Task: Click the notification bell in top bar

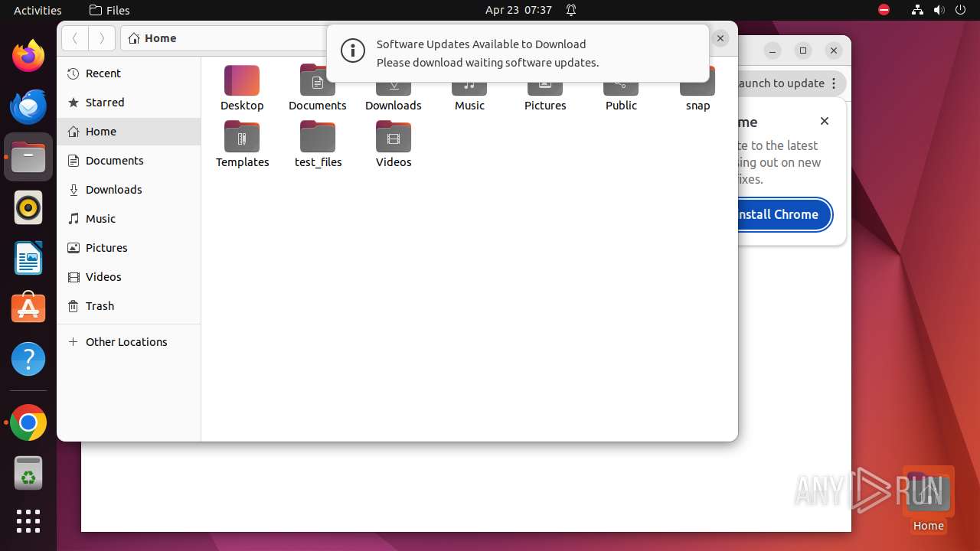Action: coord(571,10)
